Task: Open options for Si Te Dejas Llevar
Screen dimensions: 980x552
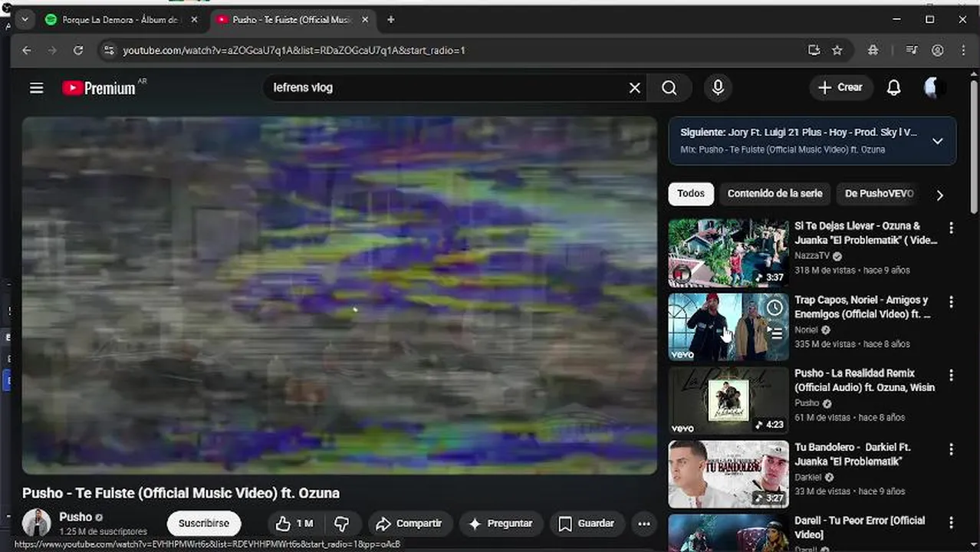Action: 951,228
